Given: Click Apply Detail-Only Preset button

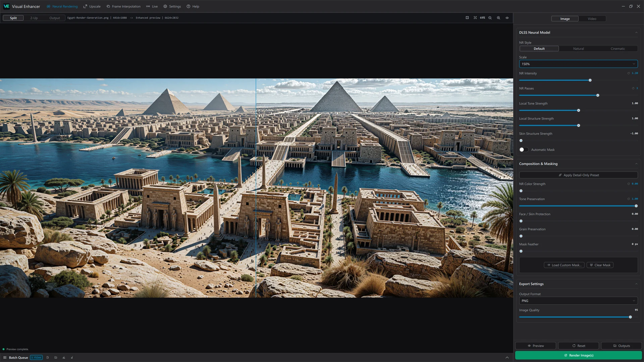Looking at the screenshot, I should (x=578, y=175).
